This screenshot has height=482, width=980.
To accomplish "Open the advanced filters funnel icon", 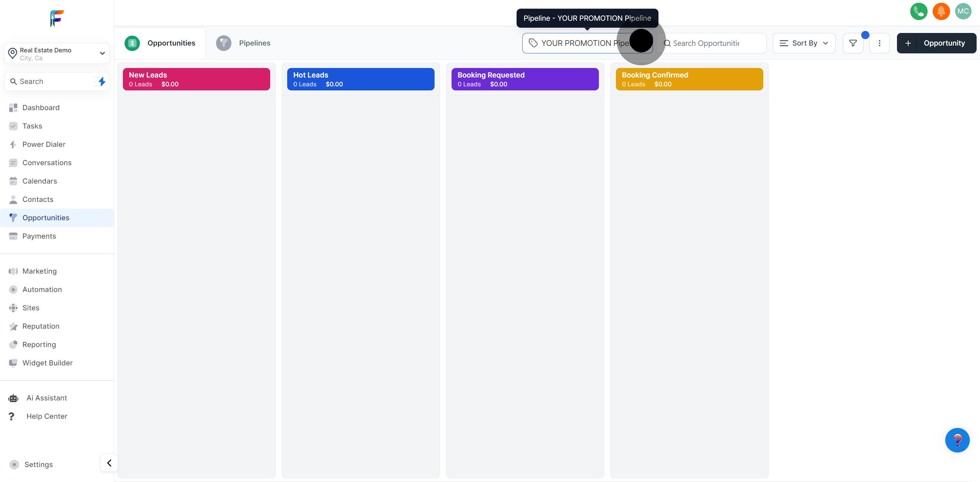I will click(x=852, y=43).
